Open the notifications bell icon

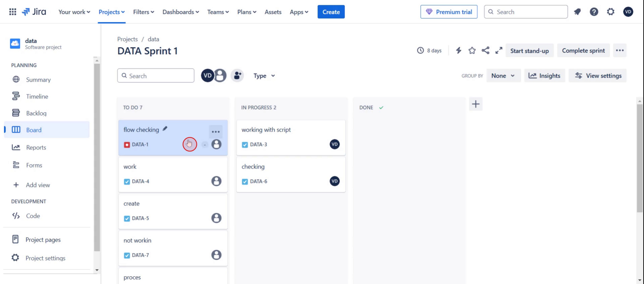[577, 12]
